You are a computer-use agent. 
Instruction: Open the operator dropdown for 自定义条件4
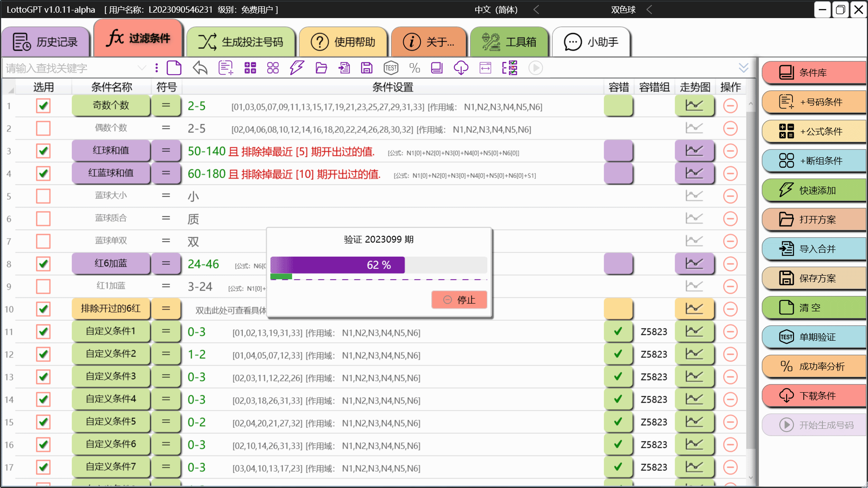(166, 399)
